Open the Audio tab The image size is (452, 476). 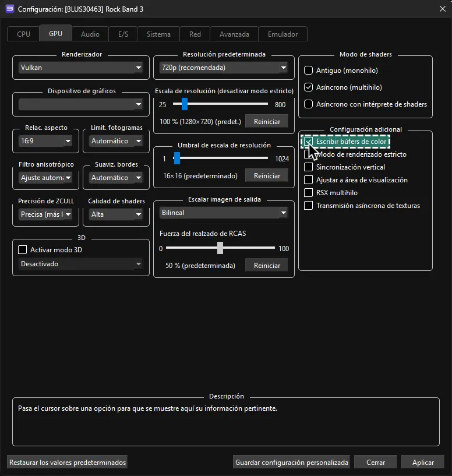[x=90, y=34]
